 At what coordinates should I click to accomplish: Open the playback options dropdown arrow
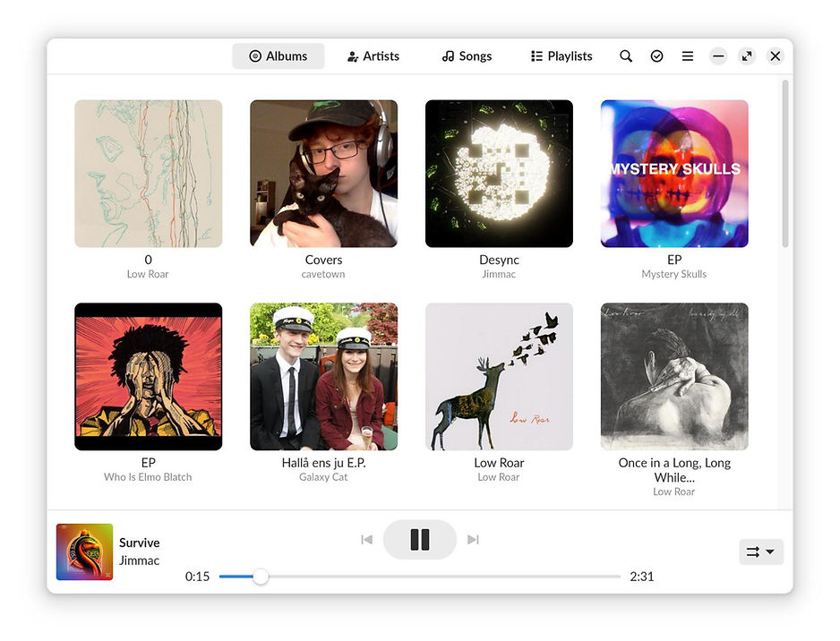[771, 552]
